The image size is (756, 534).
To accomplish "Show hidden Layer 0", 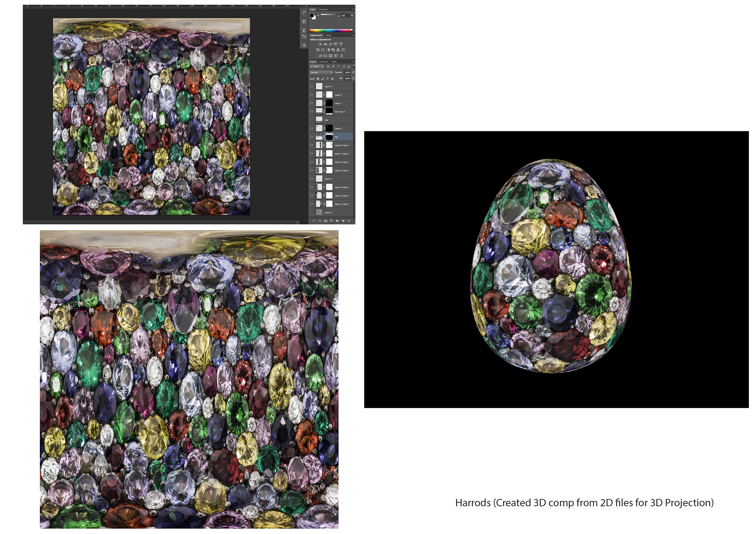I will coord(311,212).
